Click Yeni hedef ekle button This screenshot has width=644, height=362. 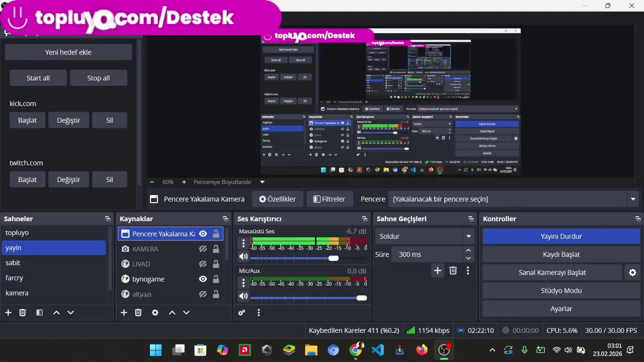[x=68, y=52]
